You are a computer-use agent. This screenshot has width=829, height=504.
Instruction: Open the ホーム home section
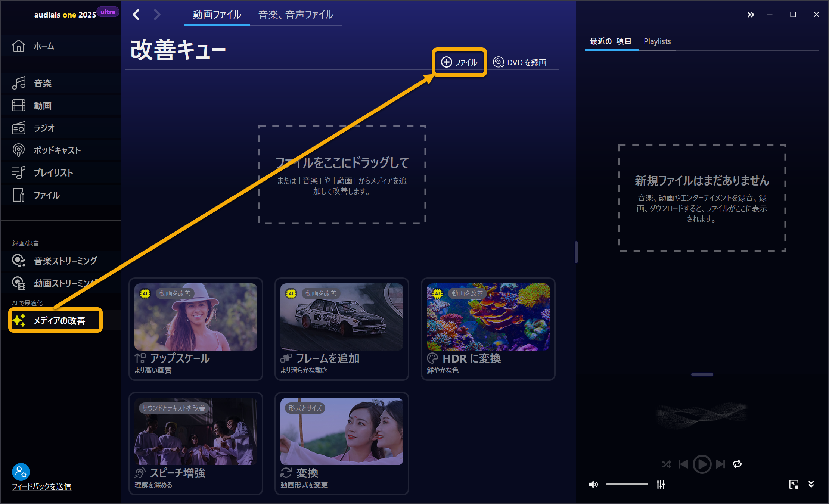60,46
